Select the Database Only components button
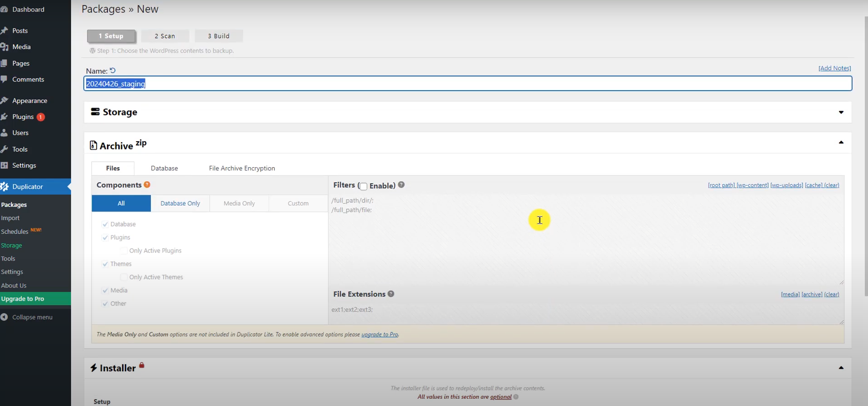The width and height of the screenshot is (868, 406). 180,203
